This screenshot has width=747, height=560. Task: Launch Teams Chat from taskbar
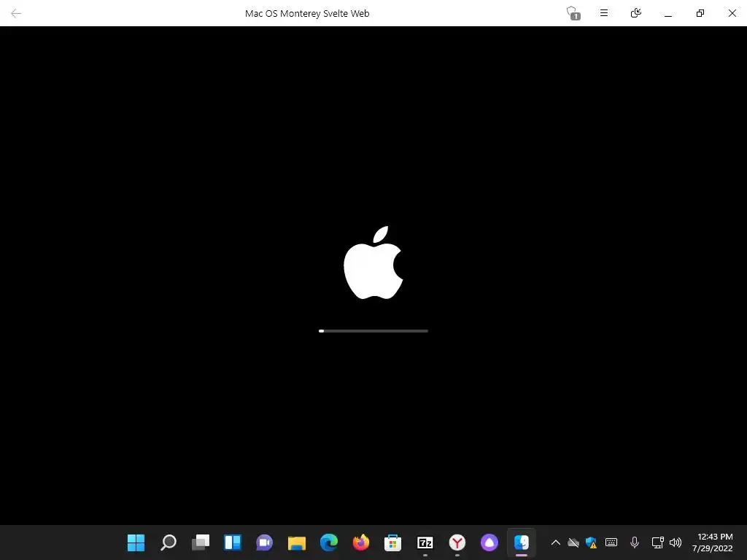(264, 542)
